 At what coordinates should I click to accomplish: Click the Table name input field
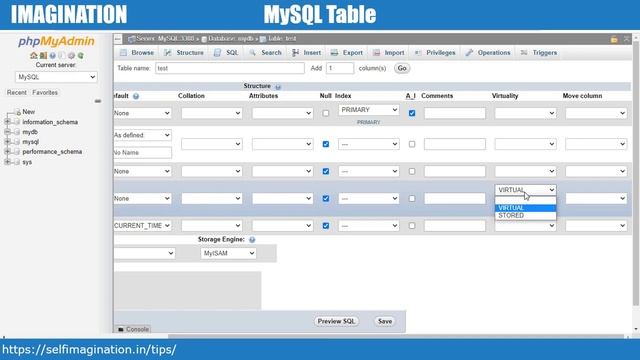pyautogui.click(x=230, y=68)
